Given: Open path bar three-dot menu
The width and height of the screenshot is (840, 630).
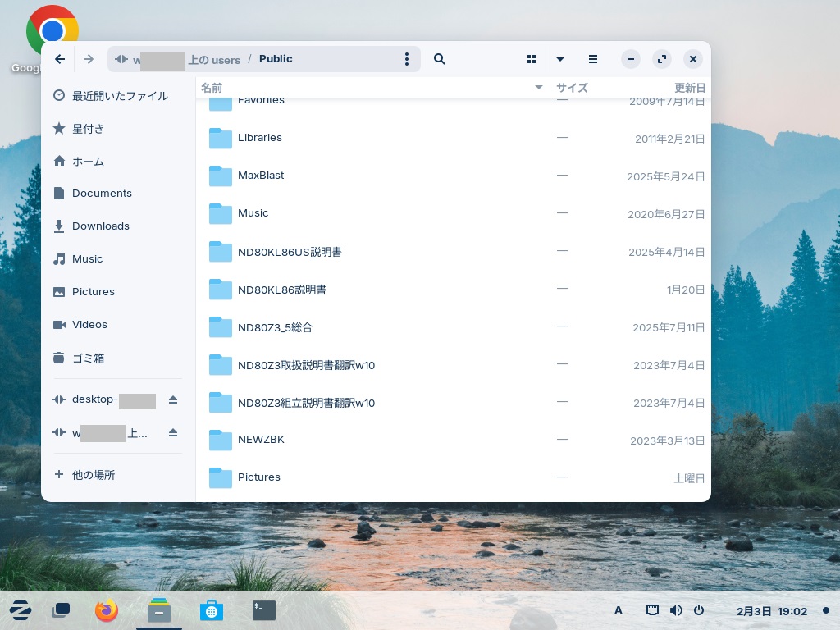Looking at the screenshot, I should tap(407, 59).
